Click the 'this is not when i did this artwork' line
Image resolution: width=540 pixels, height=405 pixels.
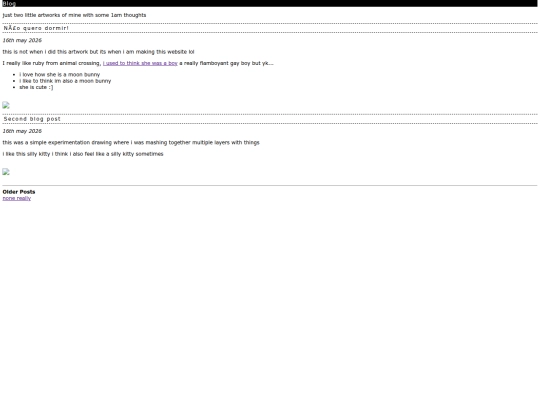pos(98,52)
